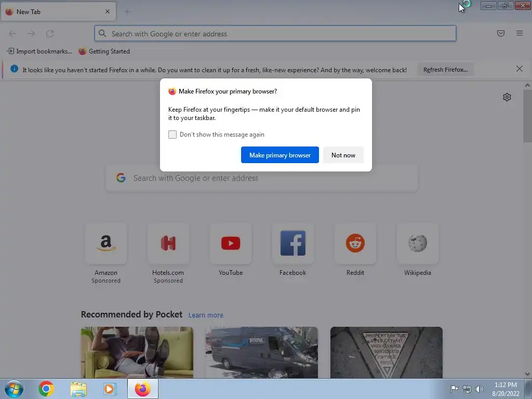Open the volume speaker tray icon
Screen dimensions: 532x399
pyautogui.click(x=479, y=389)
